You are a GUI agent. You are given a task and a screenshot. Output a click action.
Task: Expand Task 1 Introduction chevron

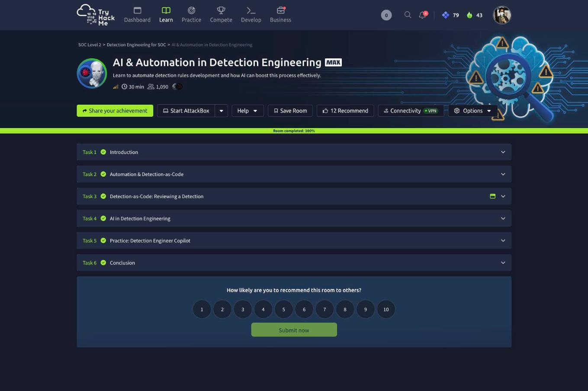[x=503, y=152]
